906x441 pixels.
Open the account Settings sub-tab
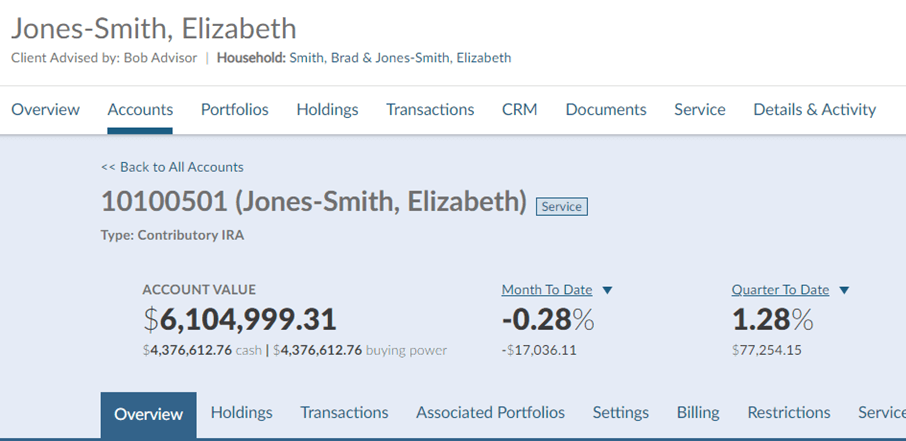pos(620,413)
